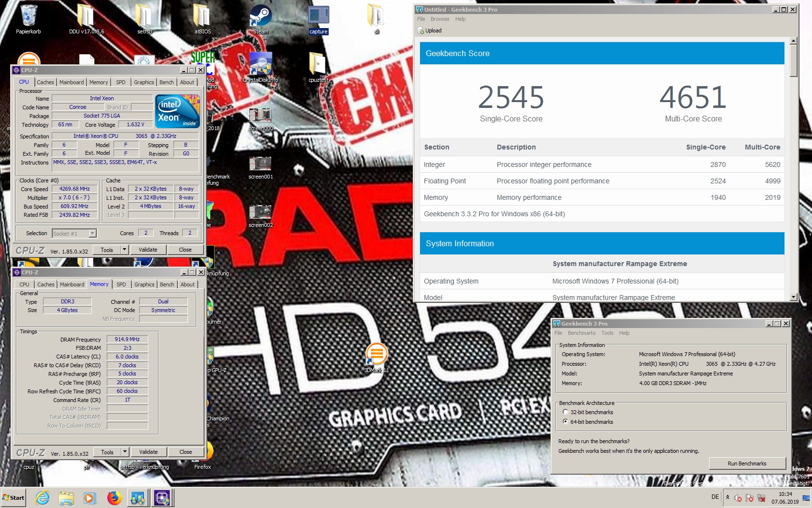Open Tools menu in Geekbench 3 Pro
812x508 pixels.
pyautogui.click(x=607, y=333)
